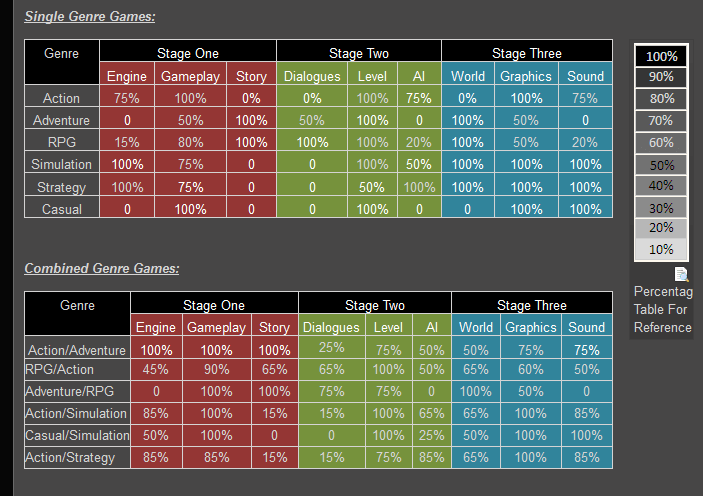Select the 50% gray legend swatch

point(661,165)
